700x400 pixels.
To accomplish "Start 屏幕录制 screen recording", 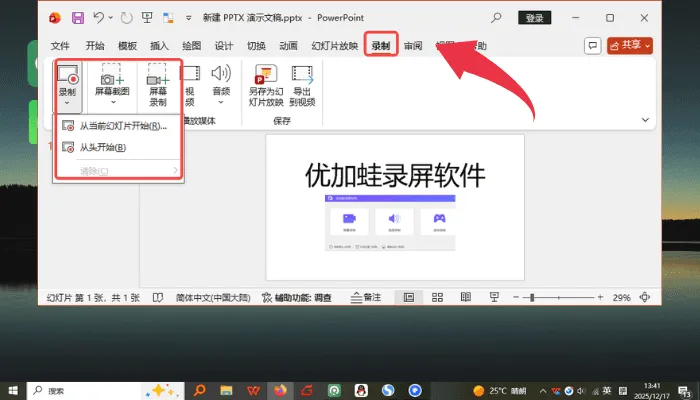I will click(158, 85).
